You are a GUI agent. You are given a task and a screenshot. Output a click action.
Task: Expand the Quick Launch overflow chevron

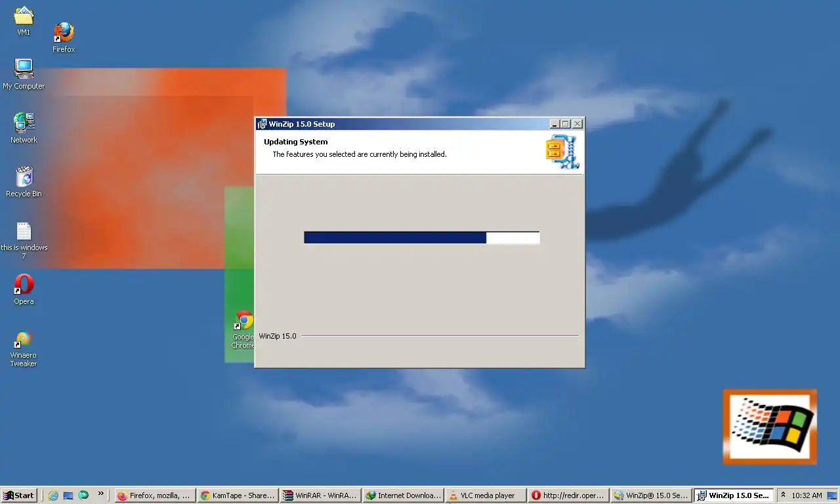pyautogui.click(x=100, y=493)
